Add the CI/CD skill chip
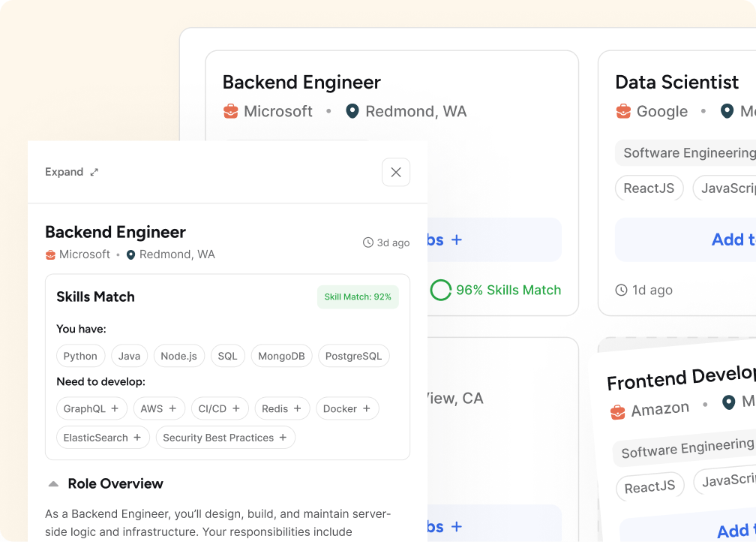The image size is (756, 542). pos(236,408)
